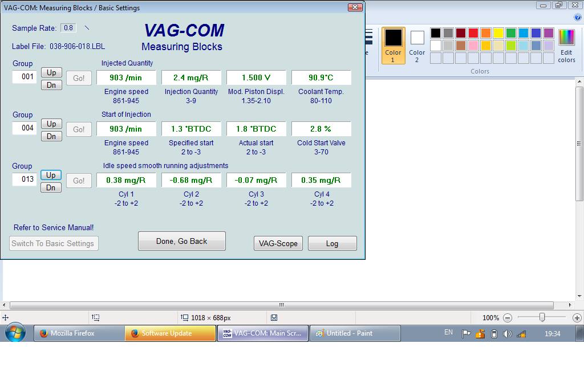
Task: Click the Action Center flag icon
Action: (x=466, y=334)
